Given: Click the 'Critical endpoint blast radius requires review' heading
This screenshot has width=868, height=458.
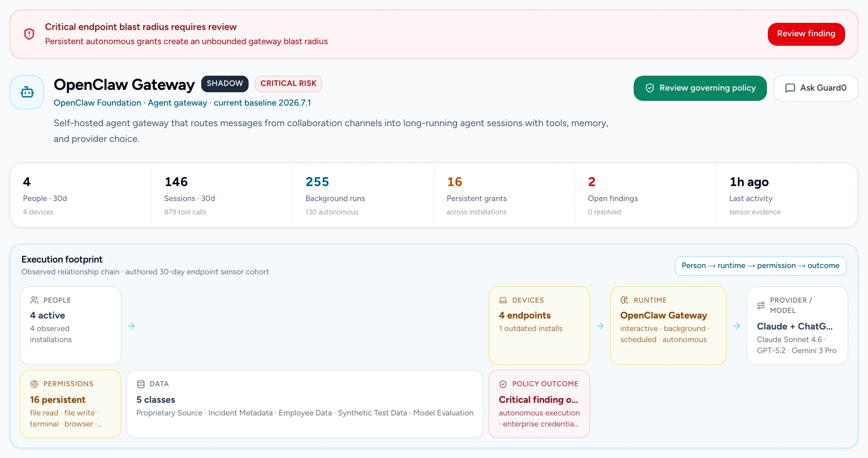Looking at the screenshot, I should tap(141, 27).
